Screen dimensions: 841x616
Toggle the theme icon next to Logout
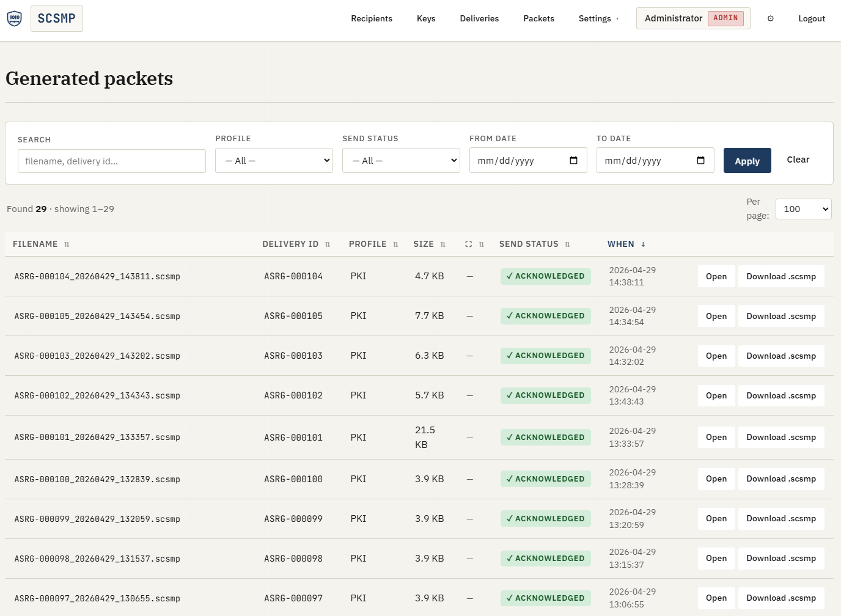coord(771,18)
